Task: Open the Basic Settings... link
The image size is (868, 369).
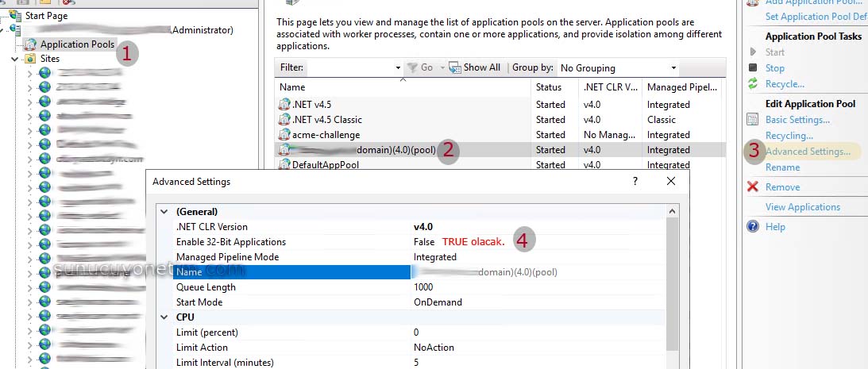Action: [797, 120]
